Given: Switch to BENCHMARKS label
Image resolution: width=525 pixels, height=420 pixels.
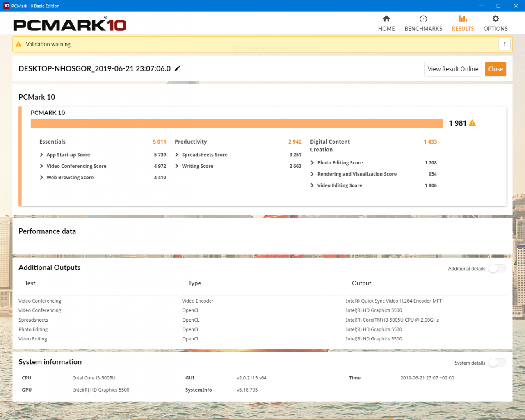Looking at the screenshot, I should [x=423, y=29].
